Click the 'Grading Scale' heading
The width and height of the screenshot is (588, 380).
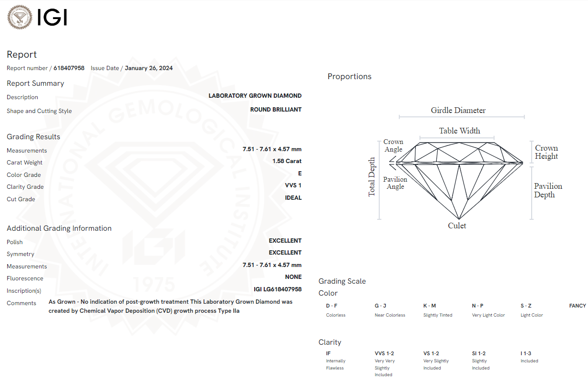coord(342,281)
